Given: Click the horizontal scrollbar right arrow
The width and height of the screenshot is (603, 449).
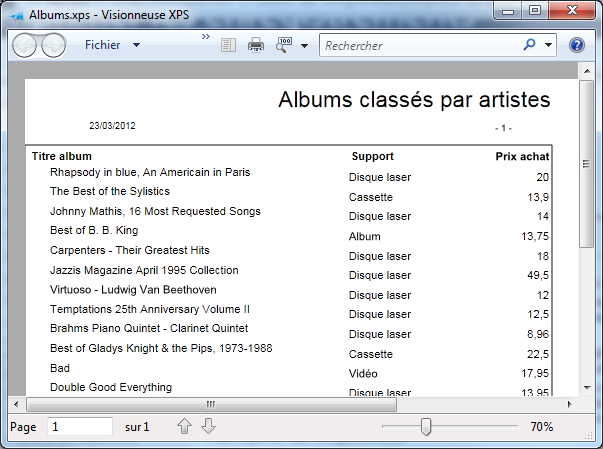Looking at the screenshot, I should tap(571, 404).
